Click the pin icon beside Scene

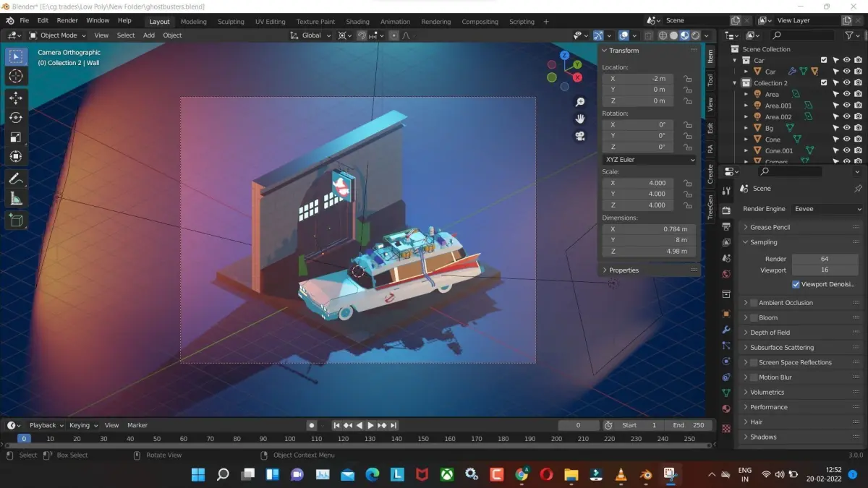click(x=858, y=189)
